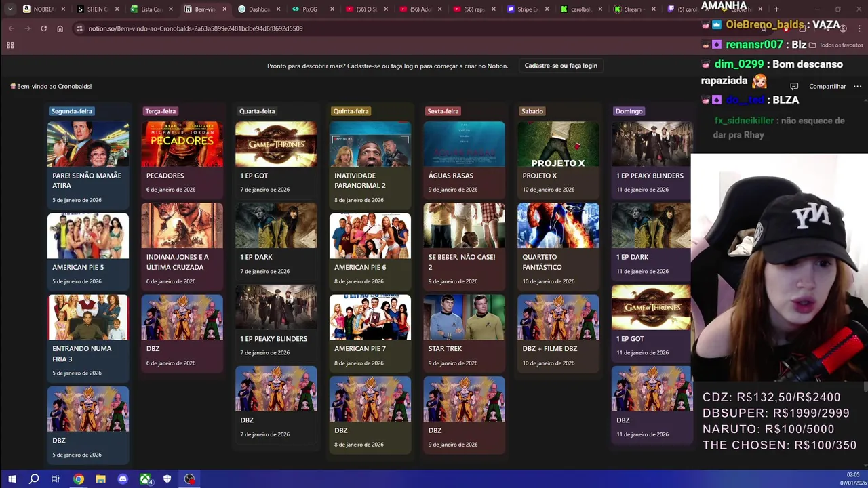This screenshot has height=488, width=868.
Task: Open Xbox app from the taskbar
Action: tap(145, 479)
